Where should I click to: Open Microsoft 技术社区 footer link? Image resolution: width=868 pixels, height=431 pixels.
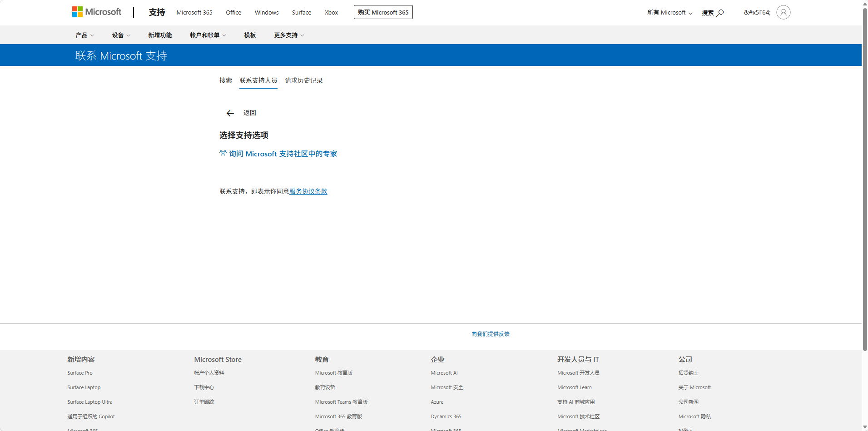pos(579,416)
